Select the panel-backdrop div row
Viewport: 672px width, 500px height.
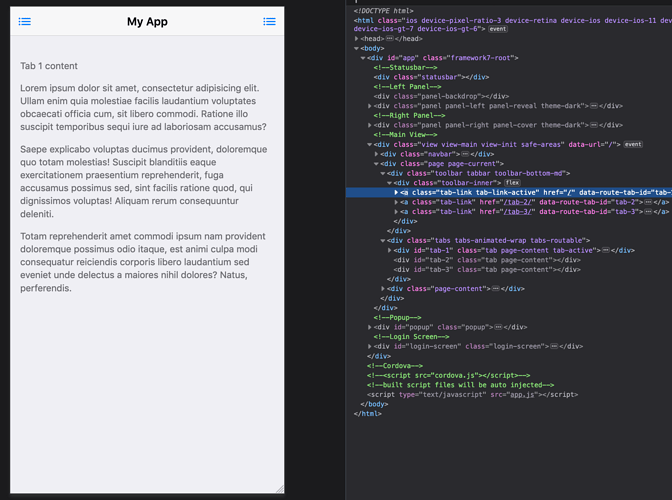pyautogui.click(x=441, y=96)
